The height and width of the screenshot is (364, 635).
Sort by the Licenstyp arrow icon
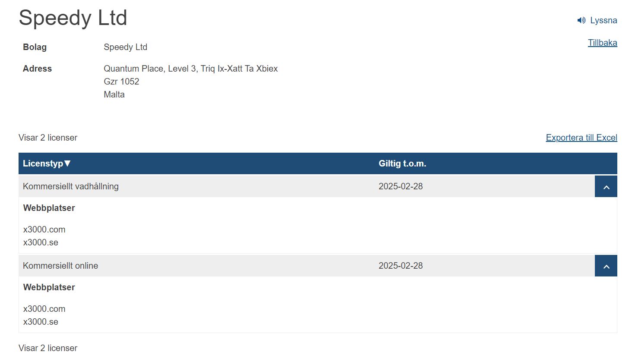coord(67,163)
